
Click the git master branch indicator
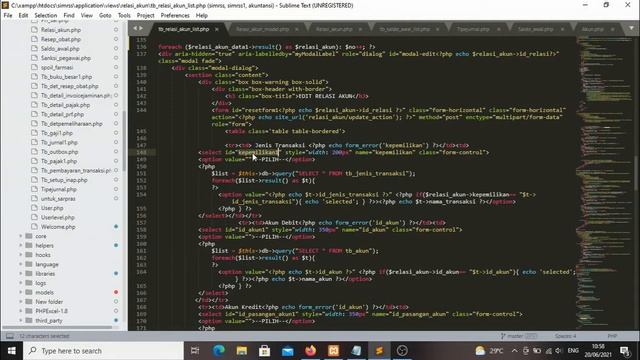pos(518,336)
